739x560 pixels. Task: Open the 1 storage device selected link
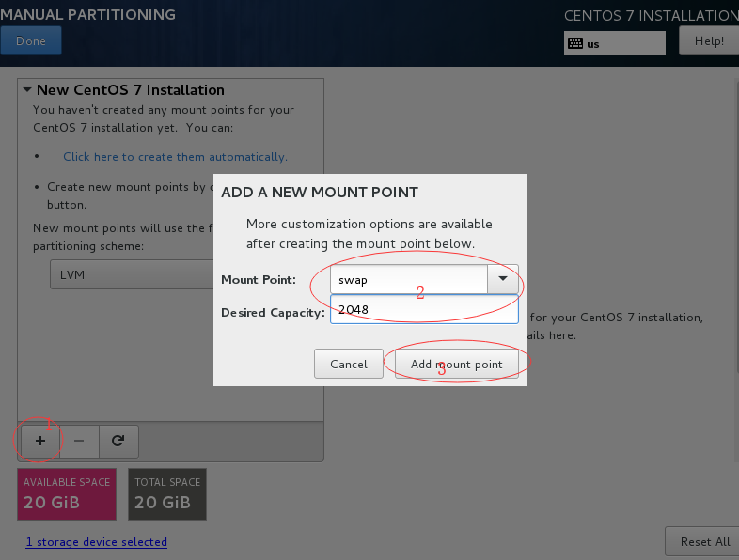[x=97, y=542]
